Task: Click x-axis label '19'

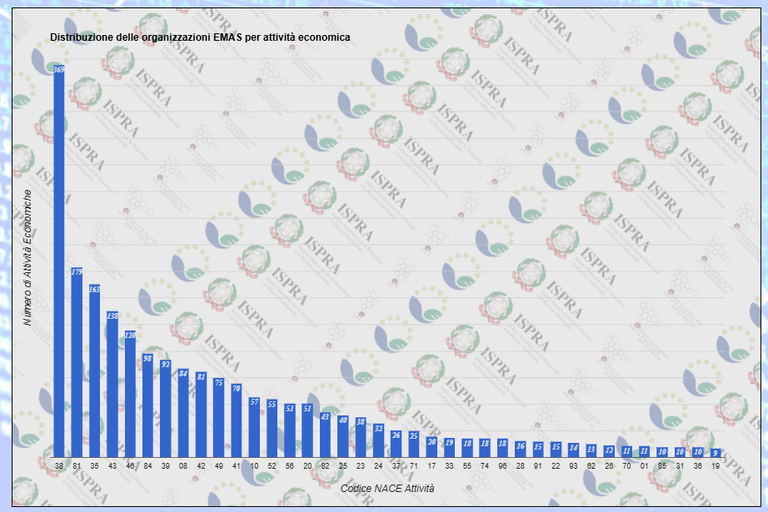Action: [x=716, y=466]
